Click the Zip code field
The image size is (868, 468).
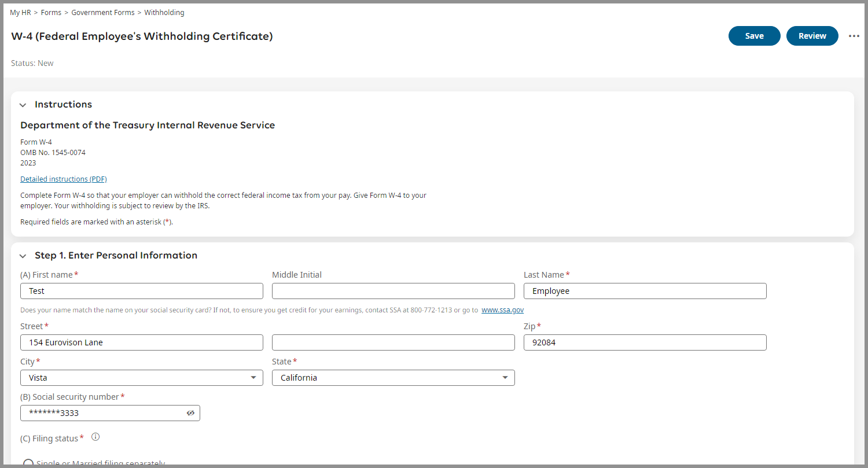click(645, 342)
